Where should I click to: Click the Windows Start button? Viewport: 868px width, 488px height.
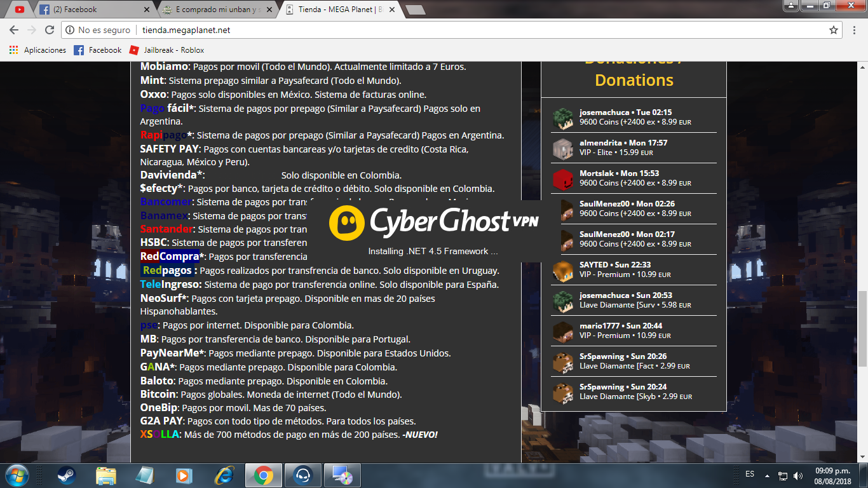click(x=17, y=475)
